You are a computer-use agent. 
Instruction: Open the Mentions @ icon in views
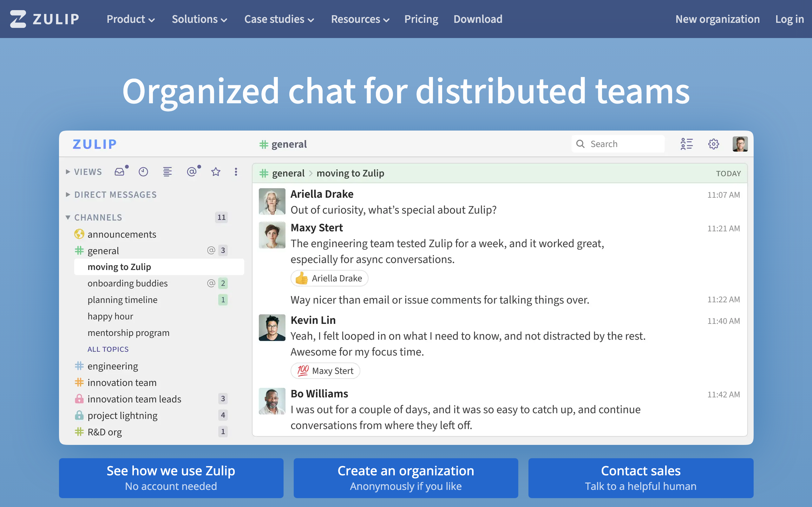click(x=191, y=172)
